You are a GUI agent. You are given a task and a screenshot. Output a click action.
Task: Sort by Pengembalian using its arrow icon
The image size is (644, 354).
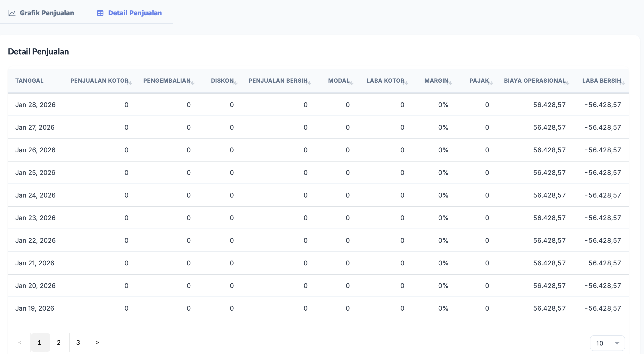(x=192, y=83)
